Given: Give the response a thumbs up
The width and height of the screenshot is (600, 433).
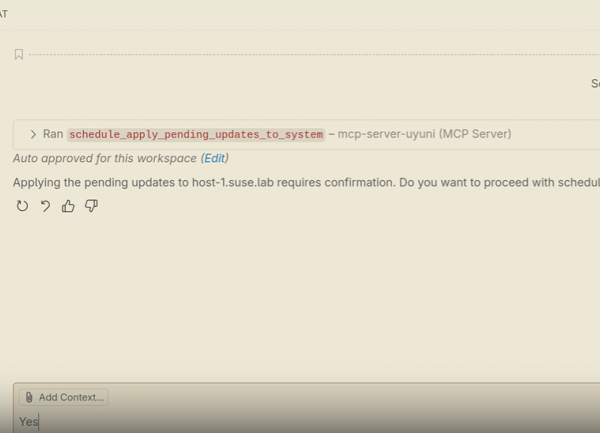Looking at the screenshot, I should pos(68,206).
